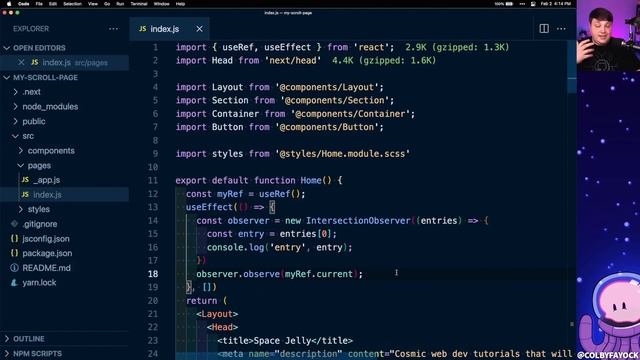The width and height of the screenshot is (640, 360).
Task: Open _app.js in the file tree
Action: (47, 180)
